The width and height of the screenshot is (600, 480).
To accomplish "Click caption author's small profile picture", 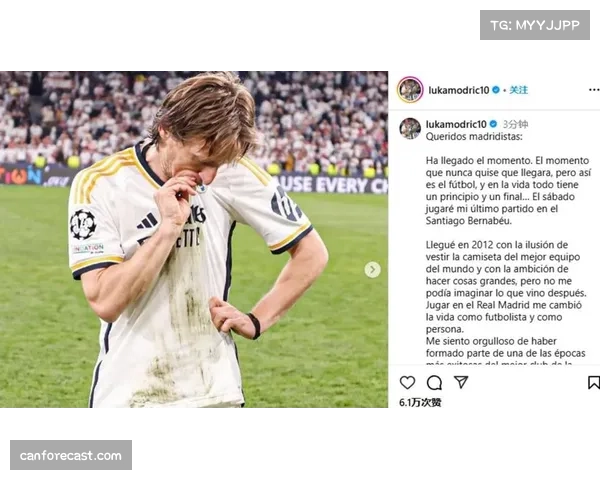I will click(410, 129).
